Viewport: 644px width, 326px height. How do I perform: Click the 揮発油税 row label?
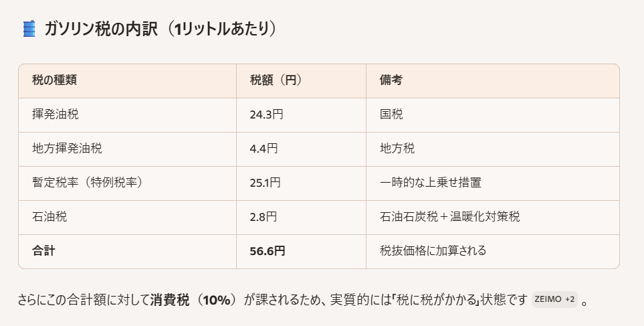[x=55, y=114]
